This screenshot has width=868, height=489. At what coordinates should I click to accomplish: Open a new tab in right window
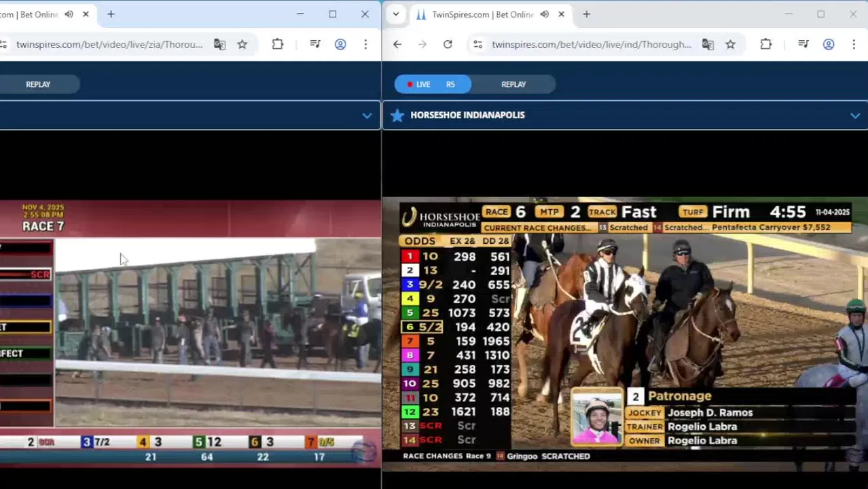(586, 14)
